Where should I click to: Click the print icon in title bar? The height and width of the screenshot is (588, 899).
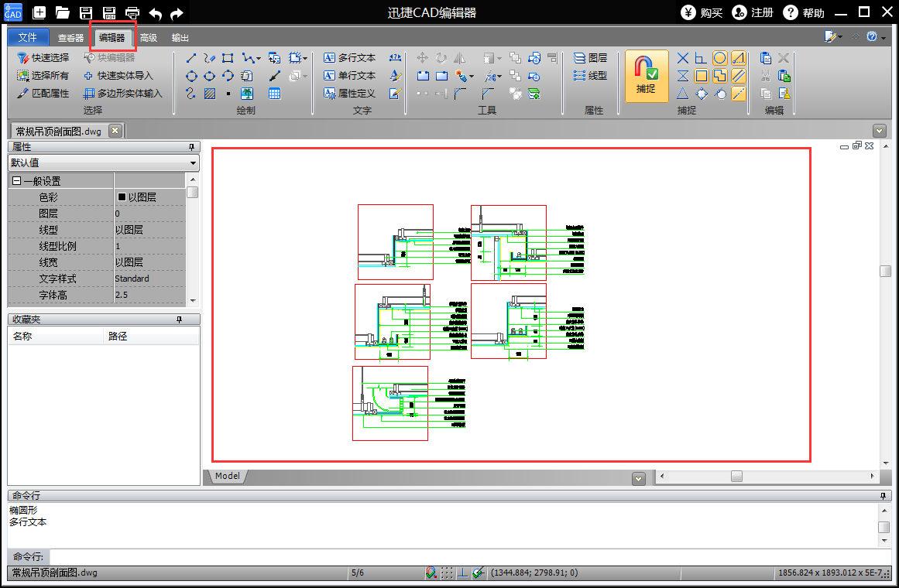pyautogui.click(x=132, y=12)
